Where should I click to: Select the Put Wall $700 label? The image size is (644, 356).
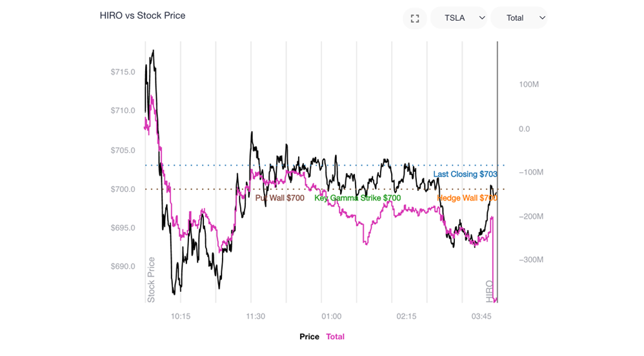(x=280, y=198)
